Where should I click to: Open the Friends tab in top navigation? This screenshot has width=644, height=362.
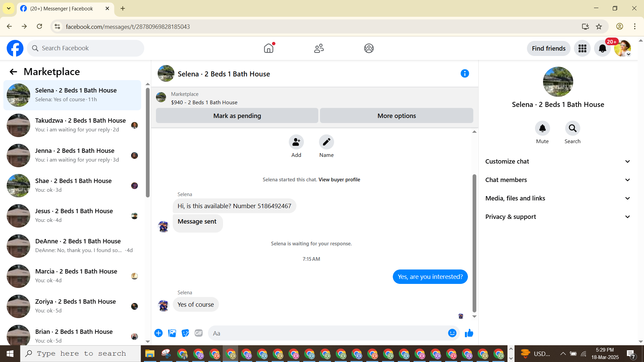point(319,49)
